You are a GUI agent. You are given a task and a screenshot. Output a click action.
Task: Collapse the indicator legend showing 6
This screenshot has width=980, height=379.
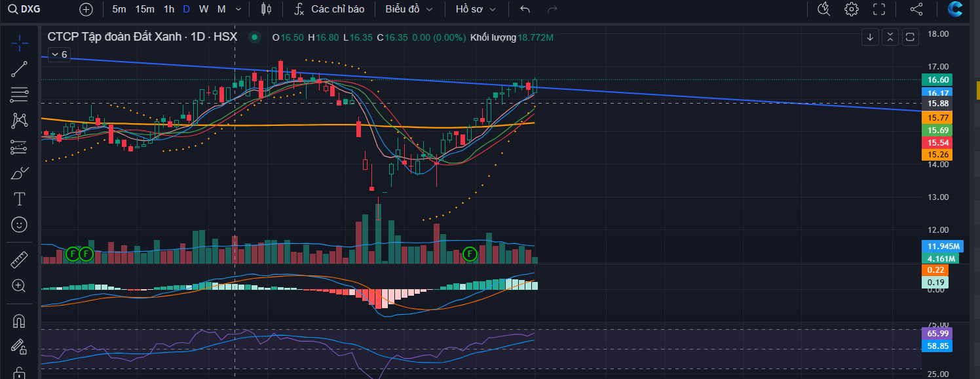(x=58, y=54)
